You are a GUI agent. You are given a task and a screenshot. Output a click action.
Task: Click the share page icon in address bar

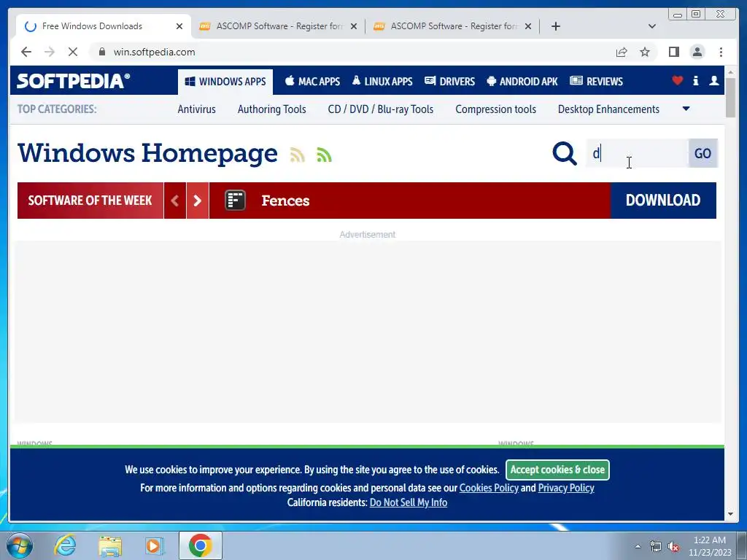[622, 52]
